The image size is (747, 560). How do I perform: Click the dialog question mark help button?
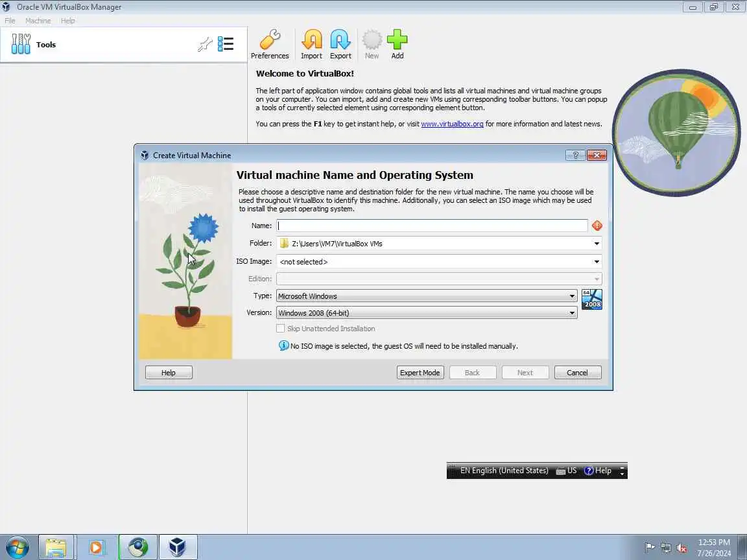click(575, 156)
